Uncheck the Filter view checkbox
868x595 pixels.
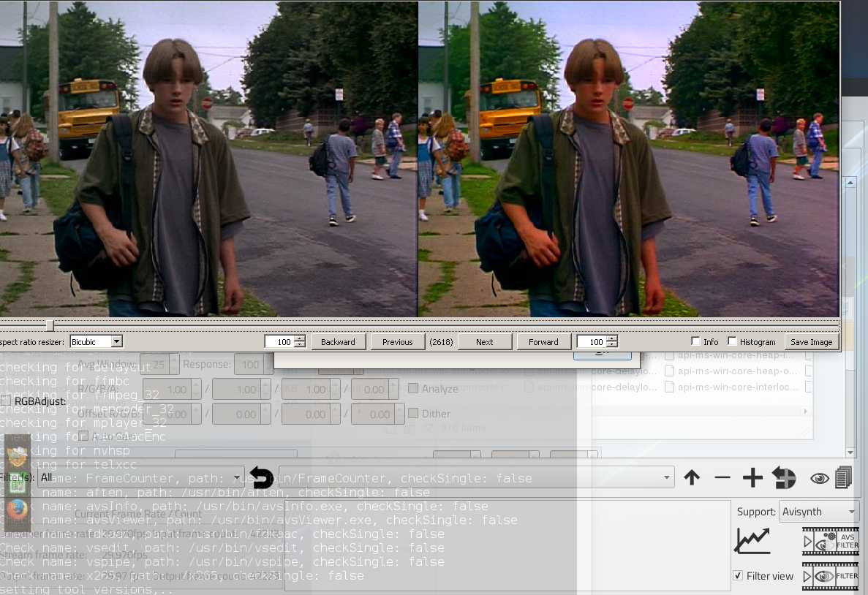click(x=738, y=576)
